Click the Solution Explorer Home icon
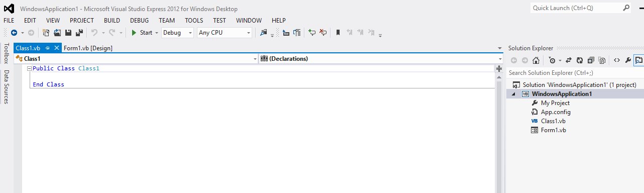This screenshot has width=644, height=193. [x=536, y=61]
